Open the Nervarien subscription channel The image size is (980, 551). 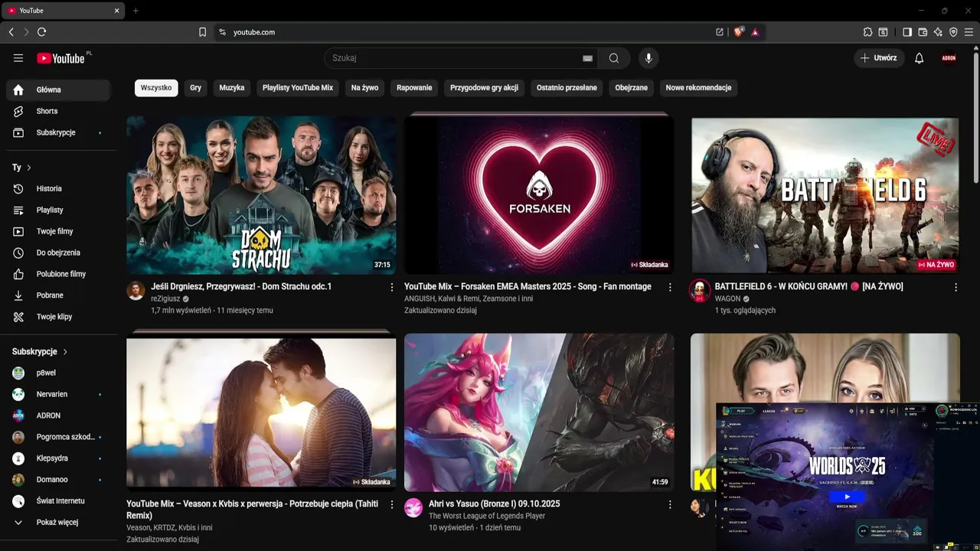click(x=58, y=394)
